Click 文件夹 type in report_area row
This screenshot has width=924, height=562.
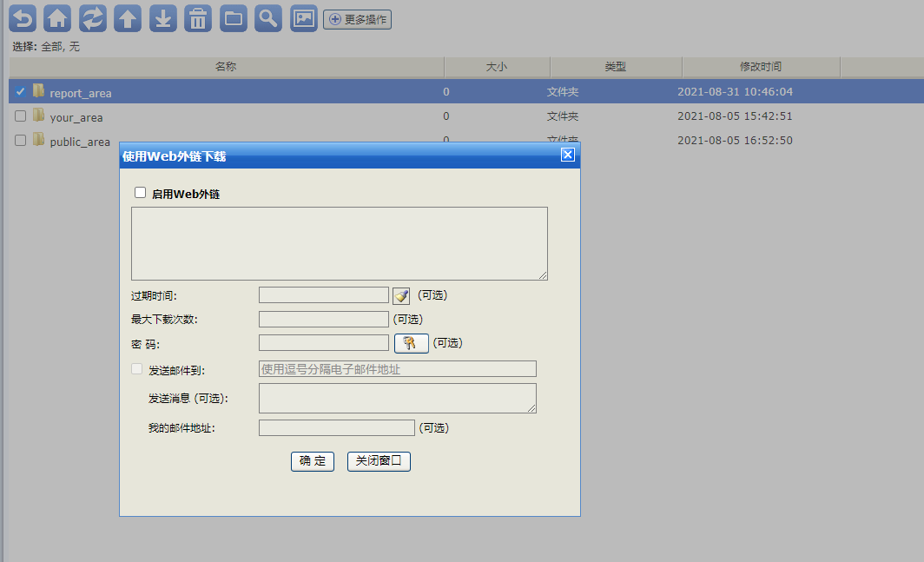tap(563, 92)
